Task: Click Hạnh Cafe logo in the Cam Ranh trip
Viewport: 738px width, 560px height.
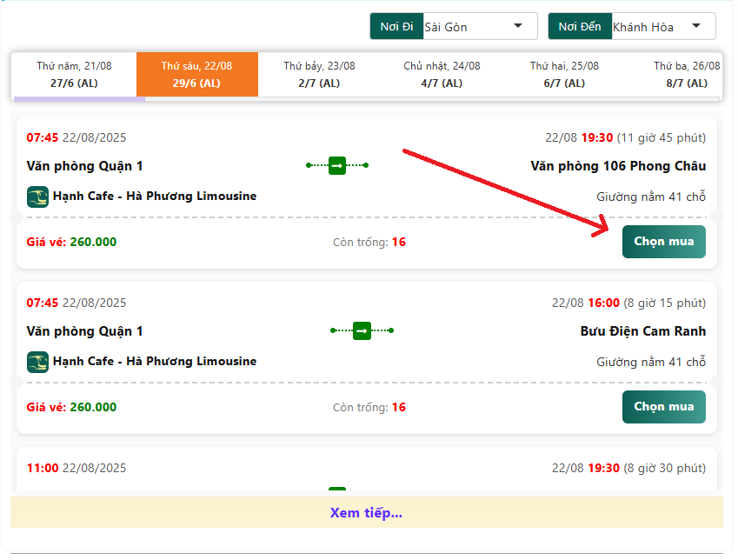Action: [x=37, y=363]
